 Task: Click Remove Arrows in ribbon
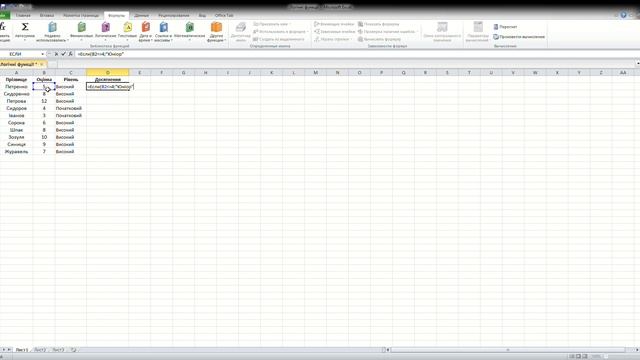click(x=332, y=39)
